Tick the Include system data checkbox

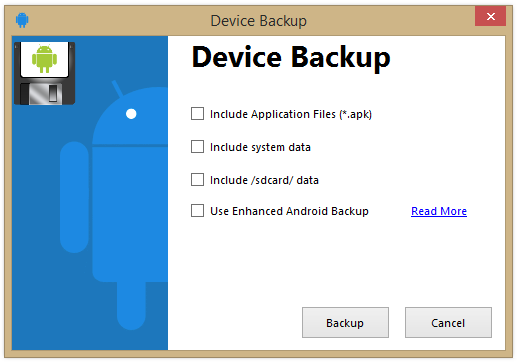pyautogui.click(x=197, y=147)
